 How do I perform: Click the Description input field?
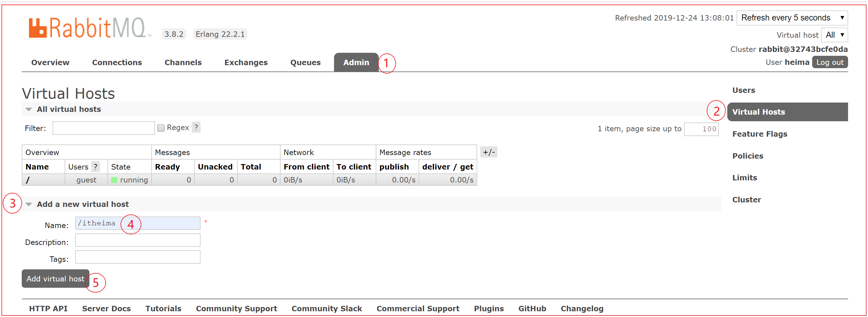tap(137, 240)
